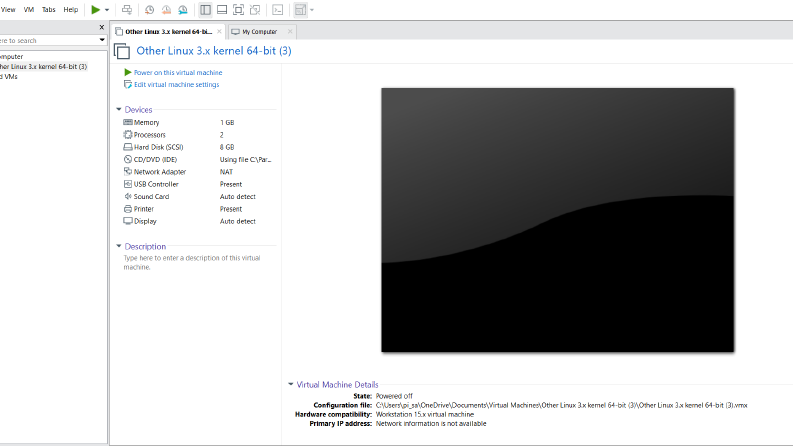Screen dimensions: 793x446
Task: Open the VM menu
Action: (x=29, y=10)
